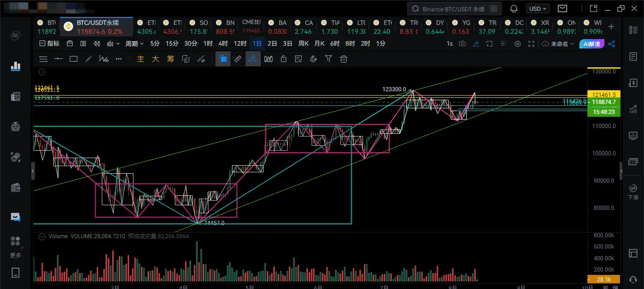The height and width of the screenshot is (289, 644).
Task: Open the right sidebar watchlist icon
Action: pyautogui.click(x=632, y=30)
